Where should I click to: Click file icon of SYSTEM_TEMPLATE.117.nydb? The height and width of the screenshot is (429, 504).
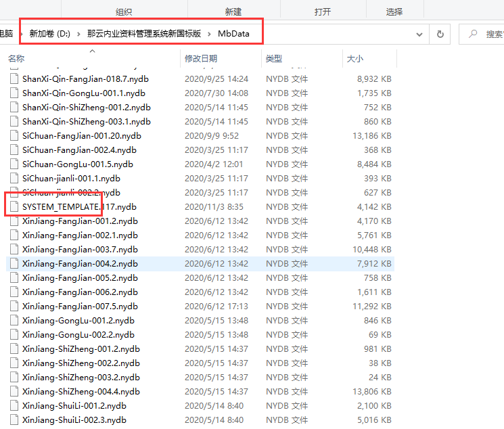(14, 206)
